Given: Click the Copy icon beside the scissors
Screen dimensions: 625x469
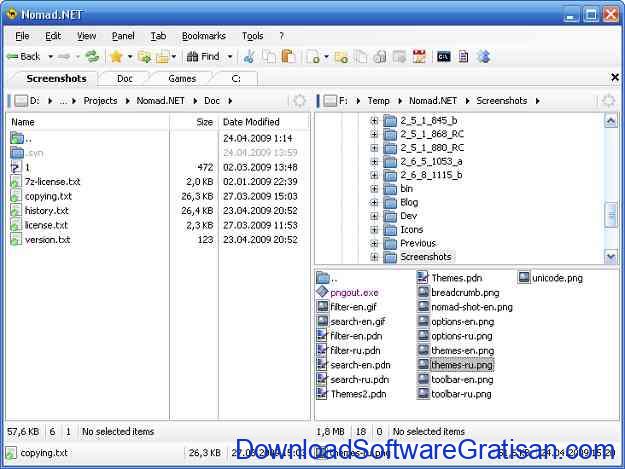Looking at the screenshot, I should click(x=269, y=57).
